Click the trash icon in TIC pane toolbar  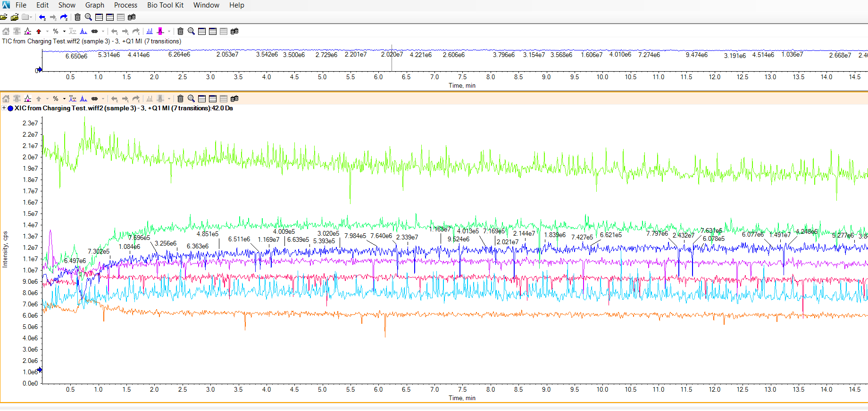coord(180,32)
